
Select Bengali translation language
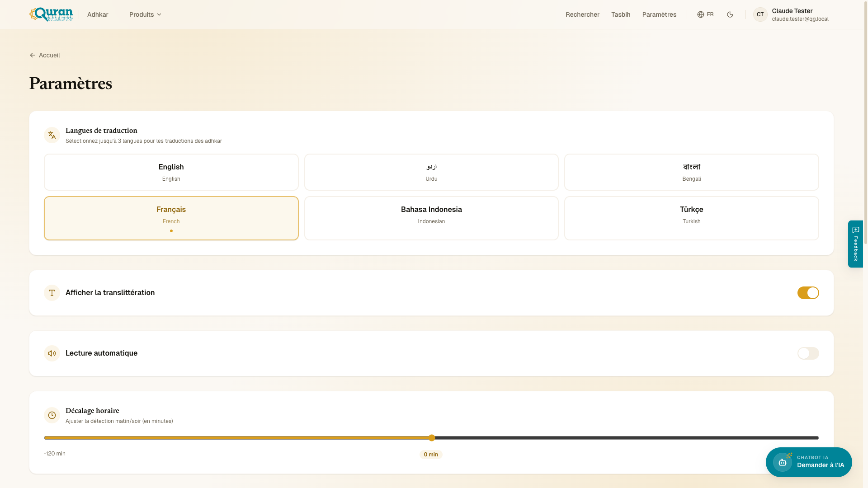pos(692,172)
